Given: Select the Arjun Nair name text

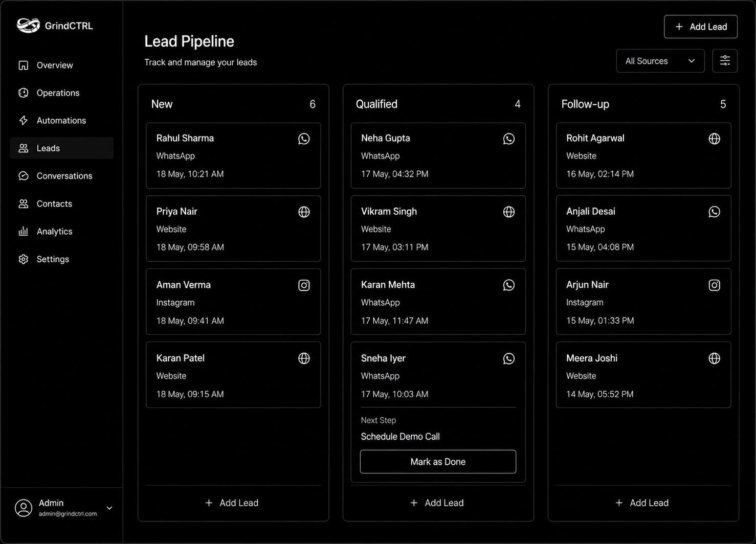Looking at the screenshot, I should [x=587, y=285].
